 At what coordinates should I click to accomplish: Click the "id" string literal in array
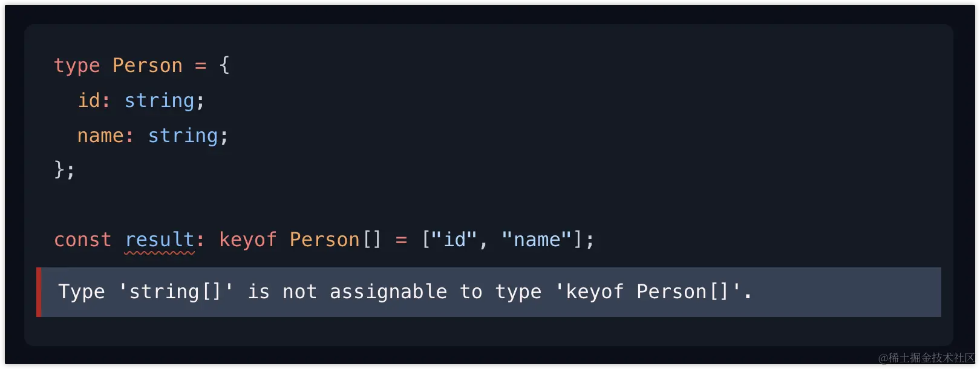coord(454,240)
